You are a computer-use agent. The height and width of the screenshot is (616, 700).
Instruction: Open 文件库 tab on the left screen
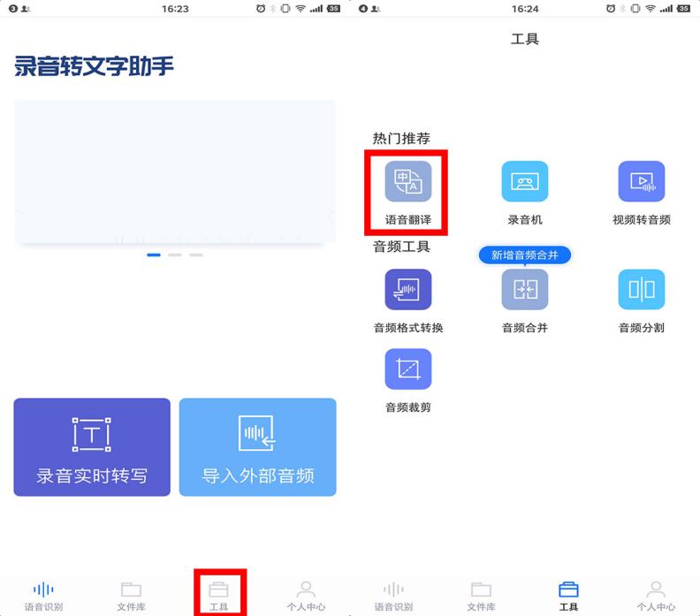(x=131, y=595)
